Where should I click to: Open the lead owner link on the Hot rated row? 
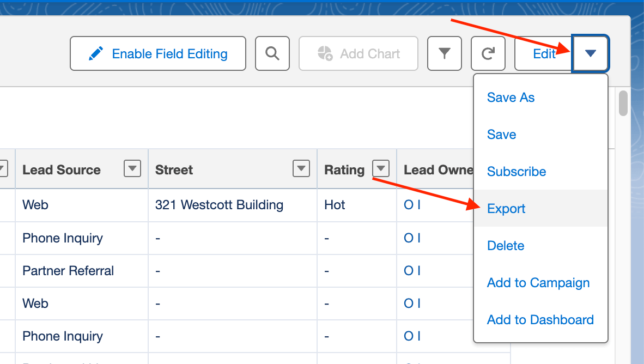coord(412,205)
